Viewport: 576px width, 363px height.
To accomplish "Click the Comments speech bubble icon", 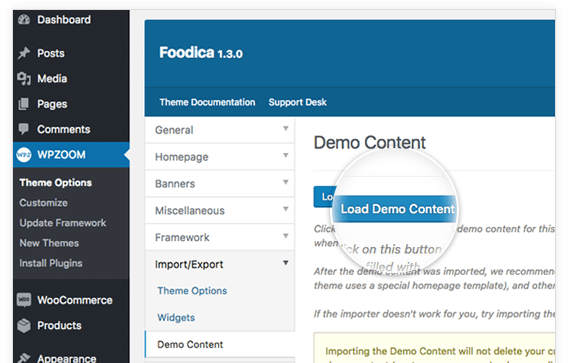I will click(24, 129).
